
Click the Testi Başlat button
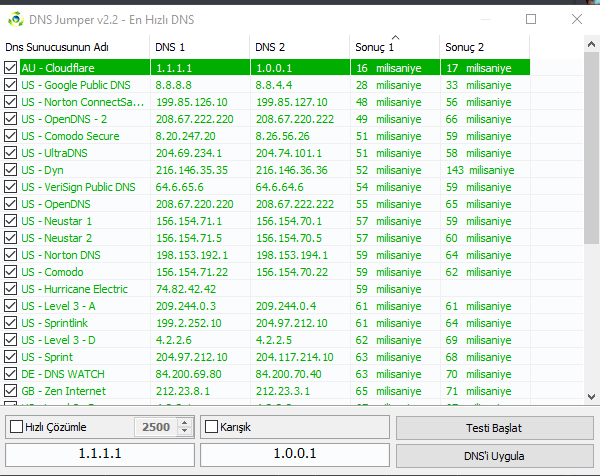[494, 428]
